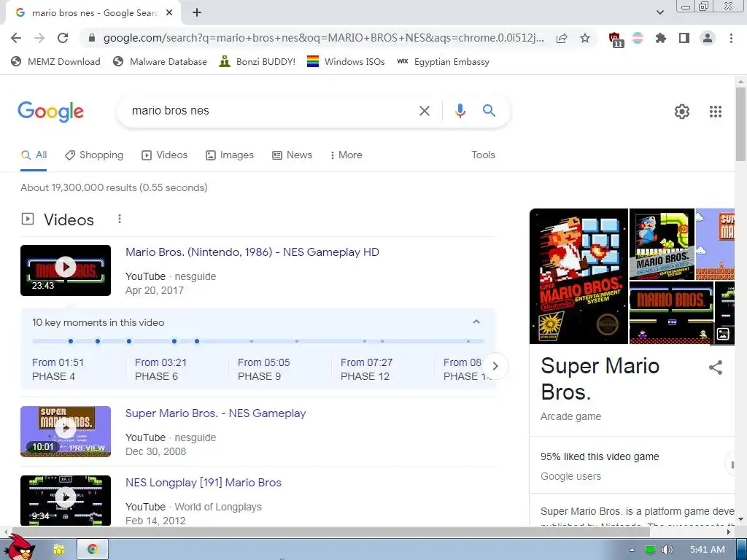Click the horizontal page scrollbar
747x560 pixels.
tap(331, 532)
